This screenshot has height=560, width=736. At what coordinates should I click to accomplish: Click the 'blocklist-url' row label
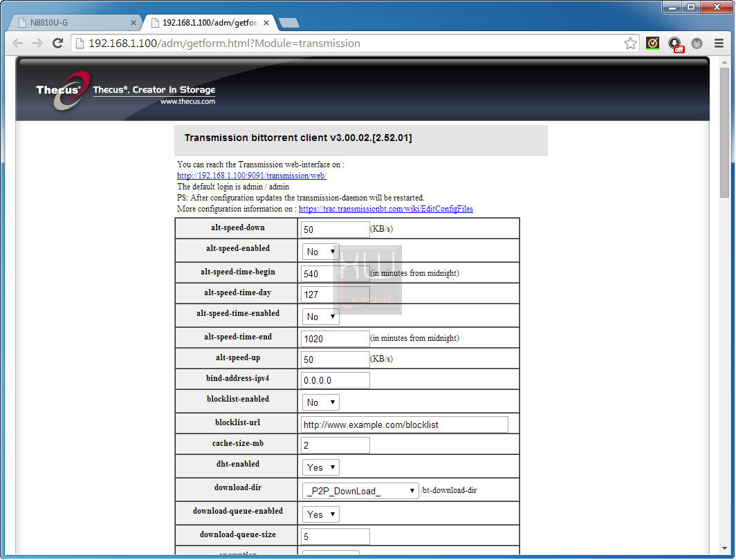pos(237,422)
